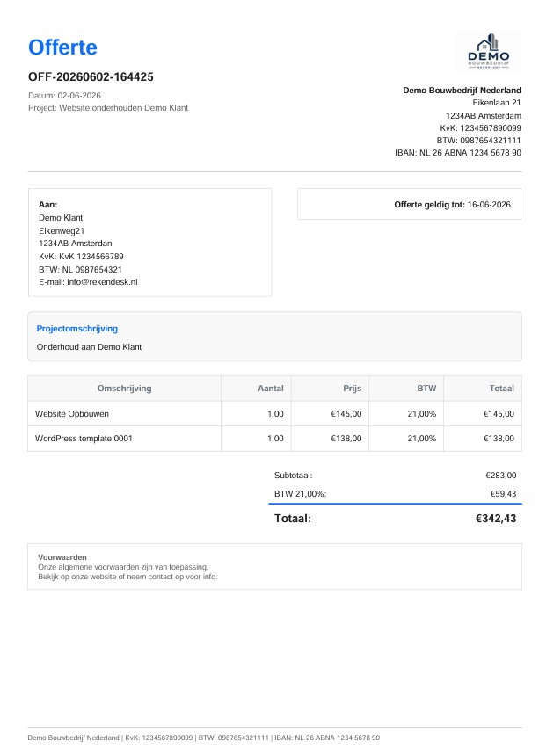This screenshot has height=756, width=546.
Task: Click the Omschrijving column header
Action: click(125, 389)
